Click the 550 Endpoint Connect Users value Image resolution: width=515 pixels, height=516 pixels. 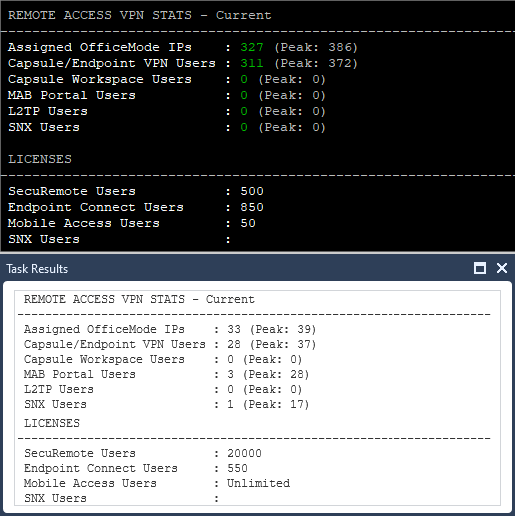click(237, 468)
